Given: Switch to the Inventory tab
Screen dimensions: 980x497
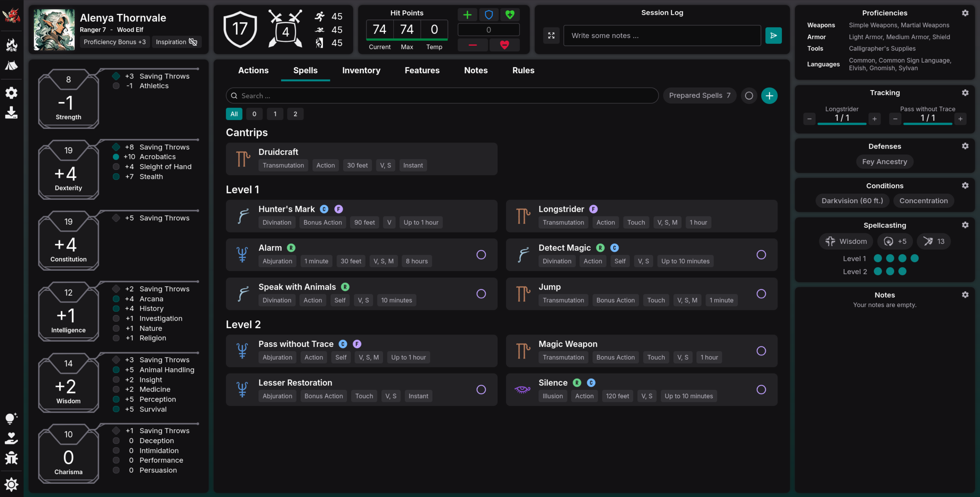Looking at the screenshot, I should point(361,71).
